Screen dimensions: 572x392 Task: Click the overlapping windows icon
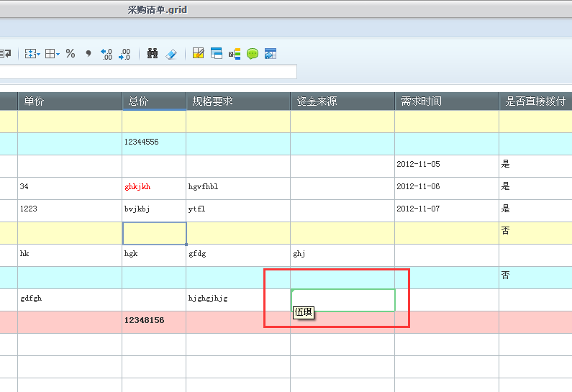pyautogui.click(x=217, y=53)
